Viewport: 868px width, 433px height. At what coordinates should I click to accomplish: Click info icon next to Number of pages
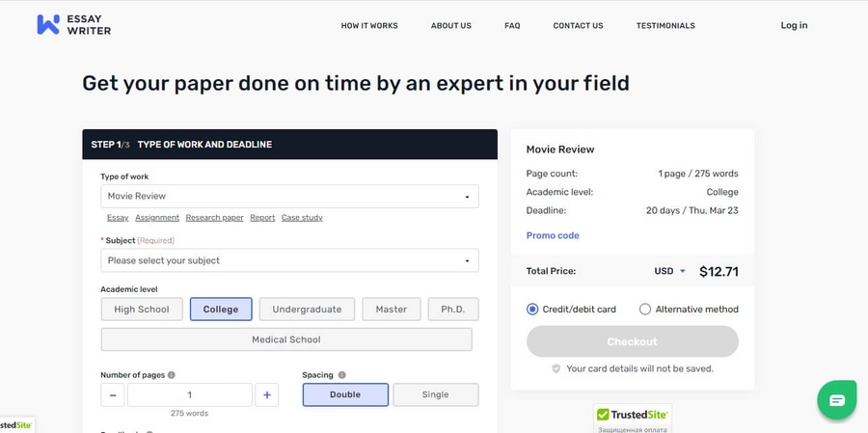[171, 375]
